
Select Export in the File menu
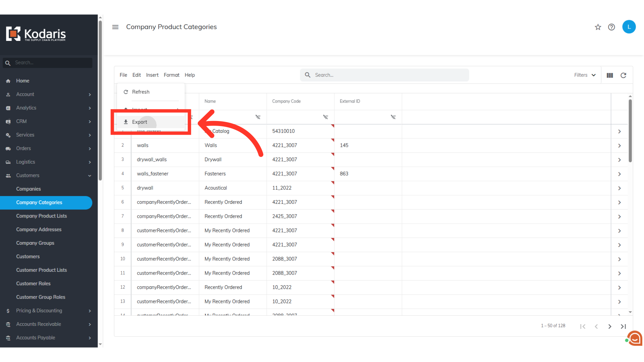tap(140, 122)
